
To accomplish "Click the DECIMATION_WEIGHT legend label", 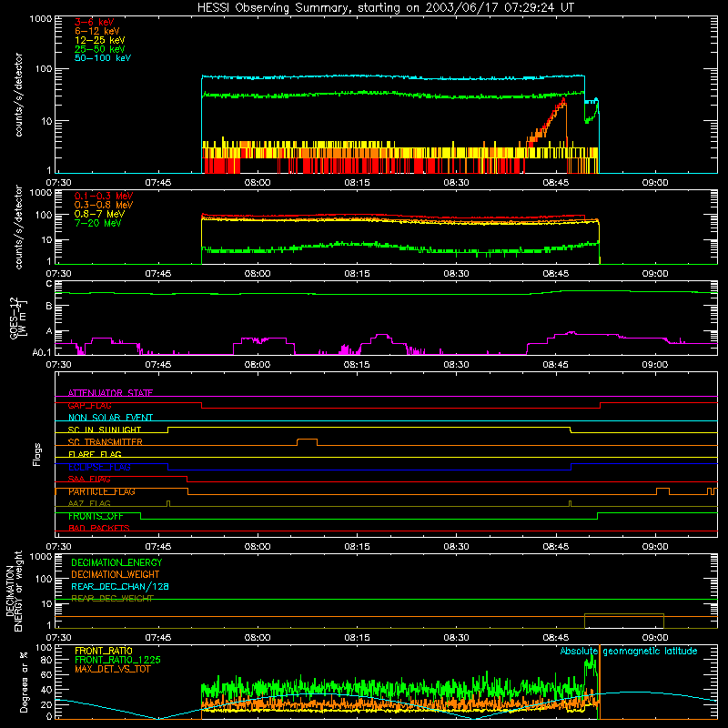I will [116, 574].
